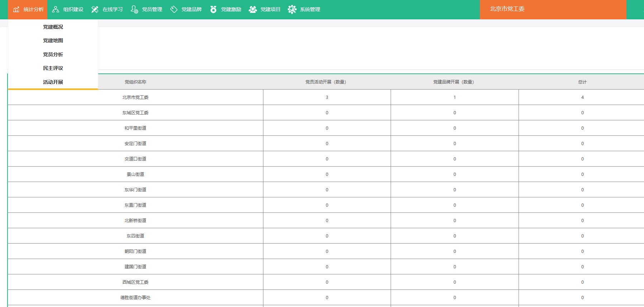Expand the 党建项目 navigation menu
Viewport: 644px width, 307px height.
[x=270, y=9]
